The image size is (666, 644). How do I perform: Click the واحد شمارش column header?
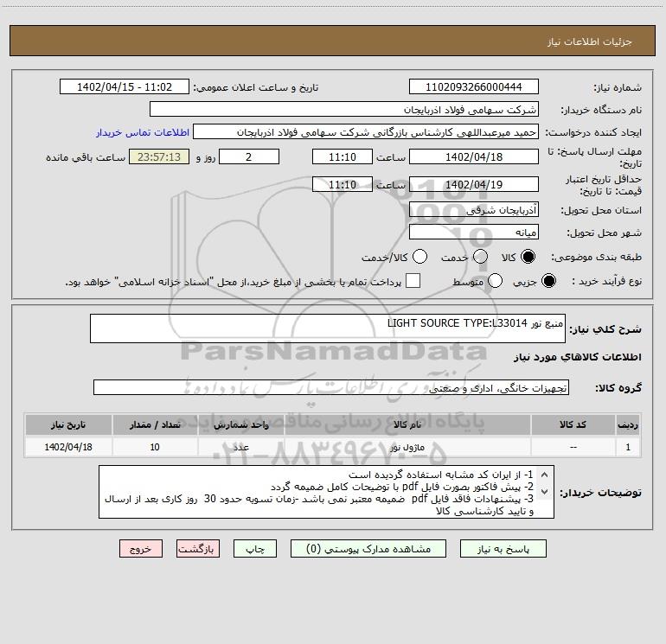coord(240,424)
